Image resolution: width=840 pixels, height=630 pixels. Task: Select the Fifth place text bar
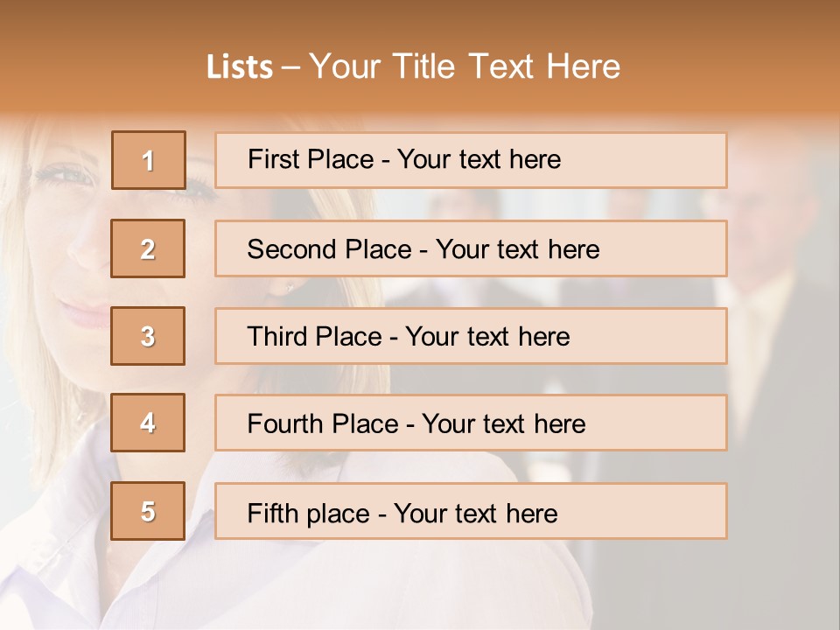[x=471, y=511]
